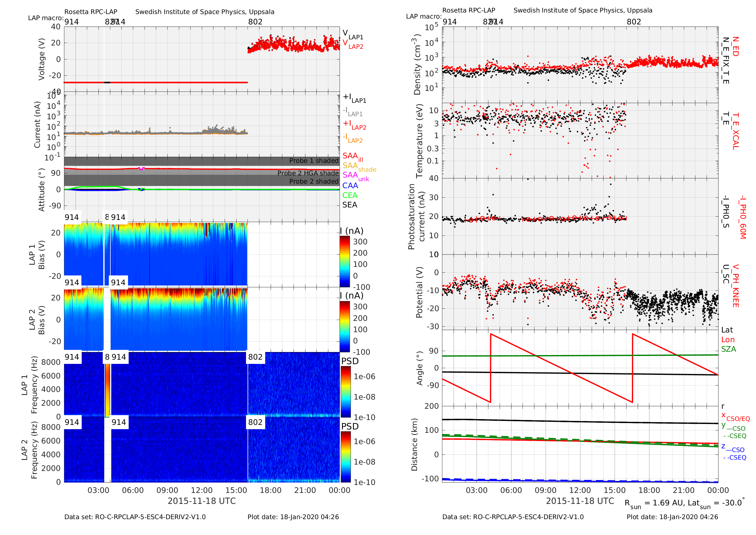Click 'Rosetta RPC-LAP' title on right plot
Viewport: 756px width, 535px height.
coord(469,10)
